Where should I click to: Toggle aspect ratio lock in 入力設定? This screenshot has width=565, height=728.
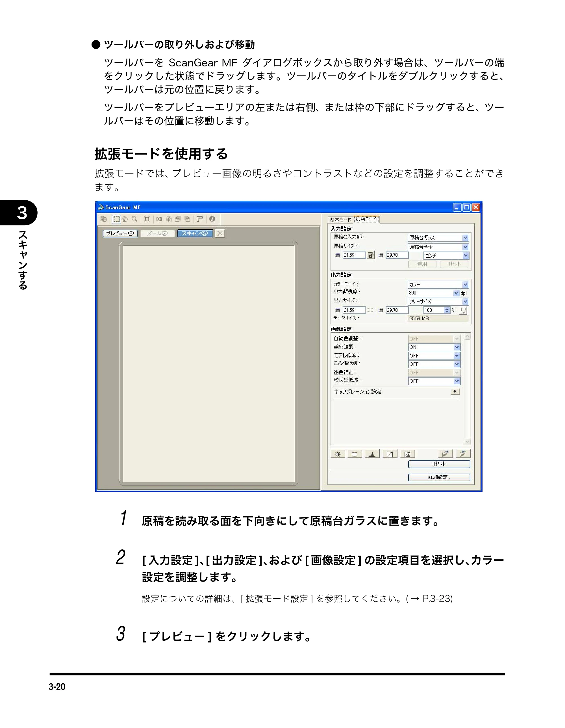(x=371, y=255)
